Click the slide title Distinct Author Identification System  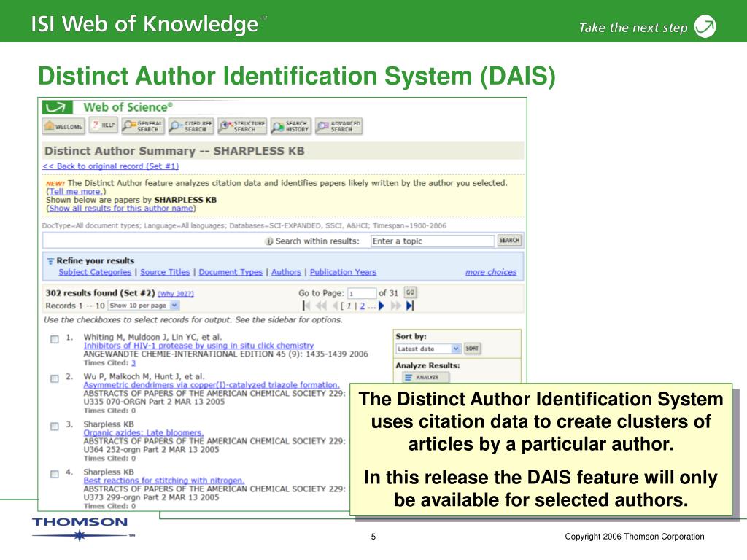click(297, 76)
